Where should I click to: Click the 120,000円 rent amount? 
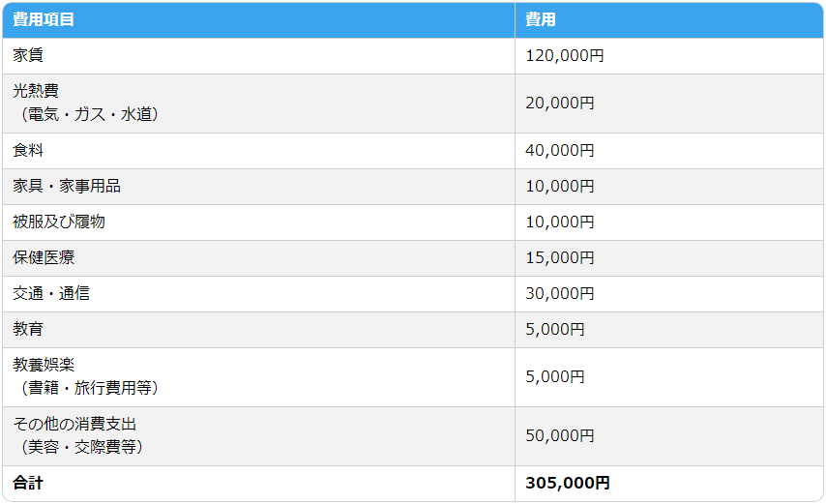click(x=564, y=56)
